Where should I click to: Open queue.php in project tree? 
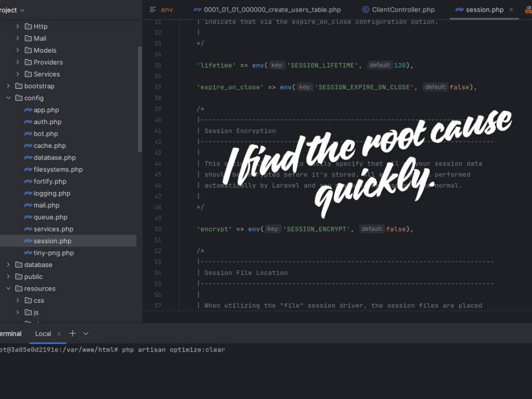click(x=51, y=217)
